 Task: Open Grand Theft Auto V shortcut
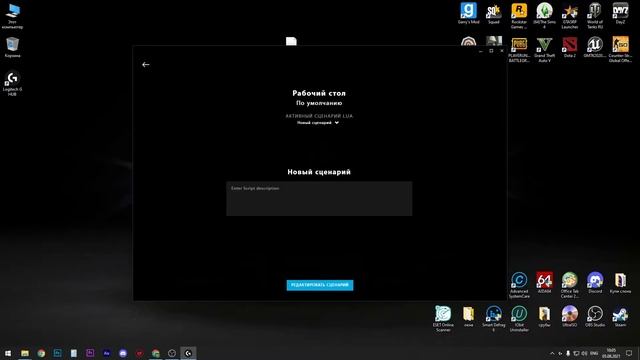[x=544, y=49]
